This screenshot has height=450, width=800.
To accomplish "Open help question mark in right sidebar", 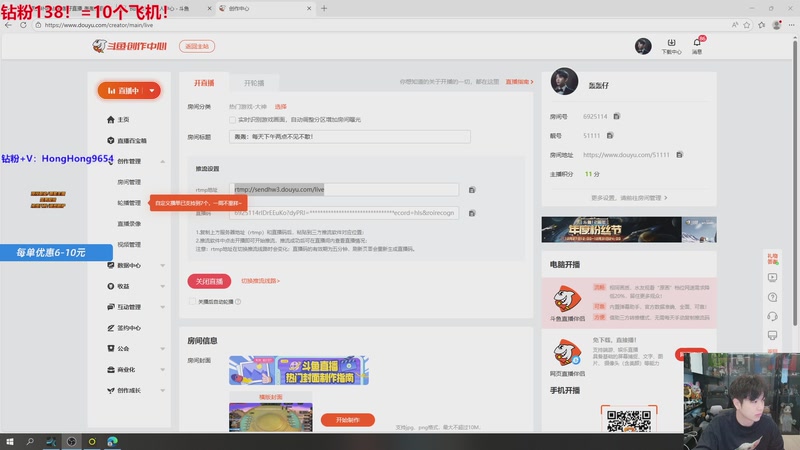I will [772, 297].
